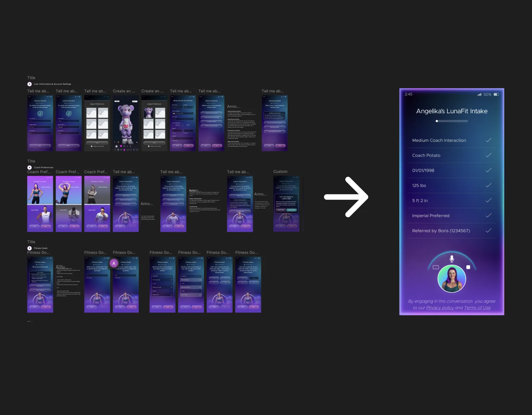Click the checkmark on Medium Coach Interaction row
Viewport: 532px width, 415px height.
488,140
